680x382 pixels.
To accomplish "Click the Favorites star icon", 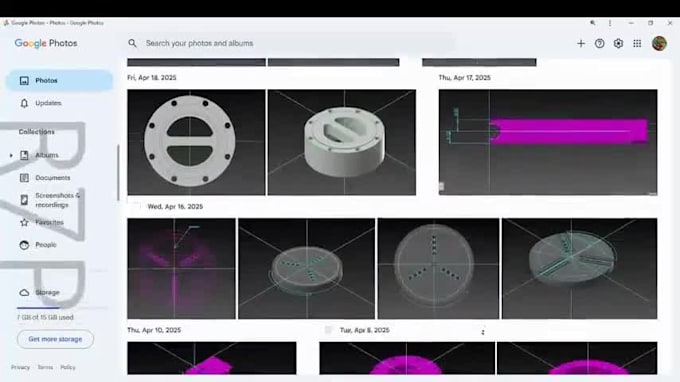I will point(24,222).
